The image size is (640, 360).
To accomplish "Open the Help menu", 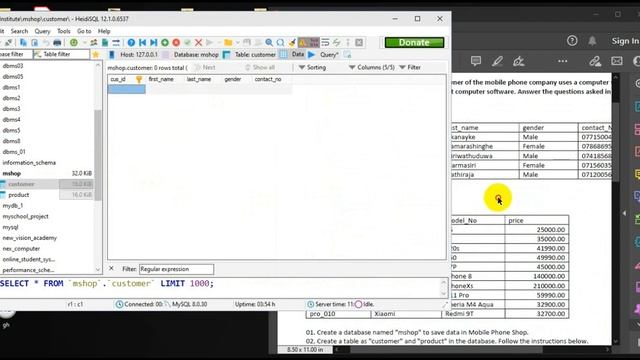I will [x=104, y=31].
